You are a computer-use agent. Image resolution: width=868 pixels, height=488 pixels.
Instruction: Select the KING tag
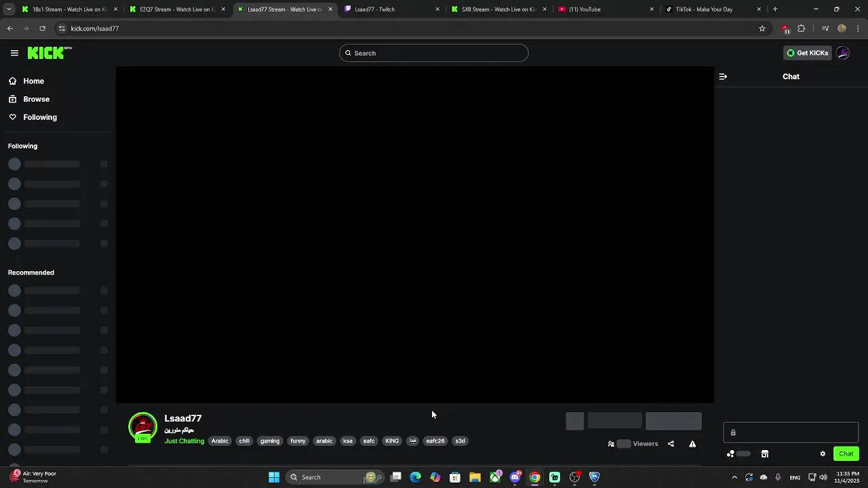coord(392,441)
